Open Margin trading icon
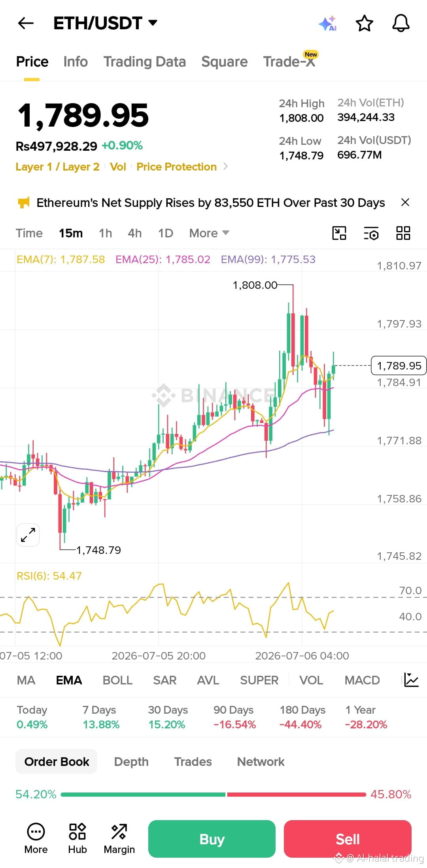 (119, 838)
